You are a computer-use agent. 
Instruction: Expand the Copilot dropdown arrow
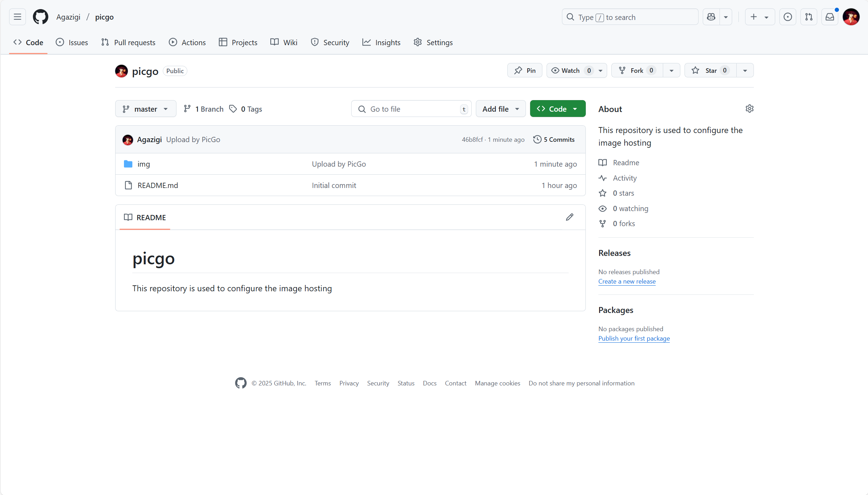click(726, 17)
